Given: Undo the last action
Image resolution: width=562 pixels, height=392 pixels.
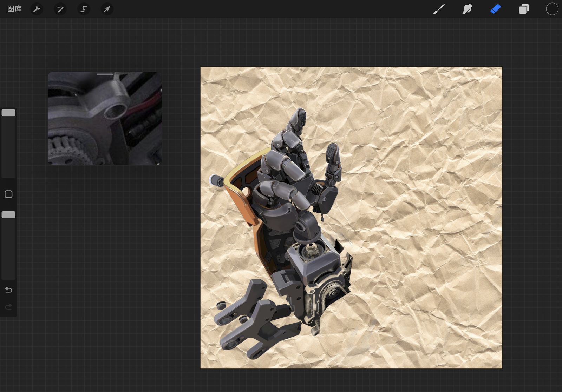Looking at the screenshot, I should [x=8, y=290].
